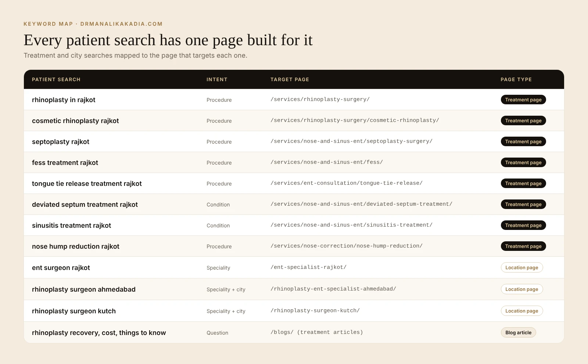
Task: Select the "Speciality" intent for ent surgeon rajkot
Action: [218, 268]
